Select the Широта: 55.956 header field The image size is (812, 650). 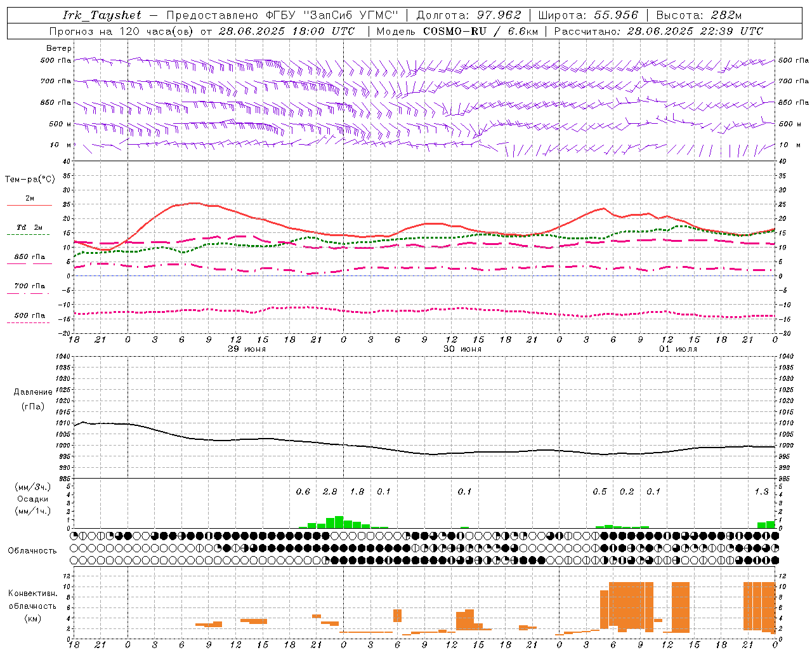[588, 15]
